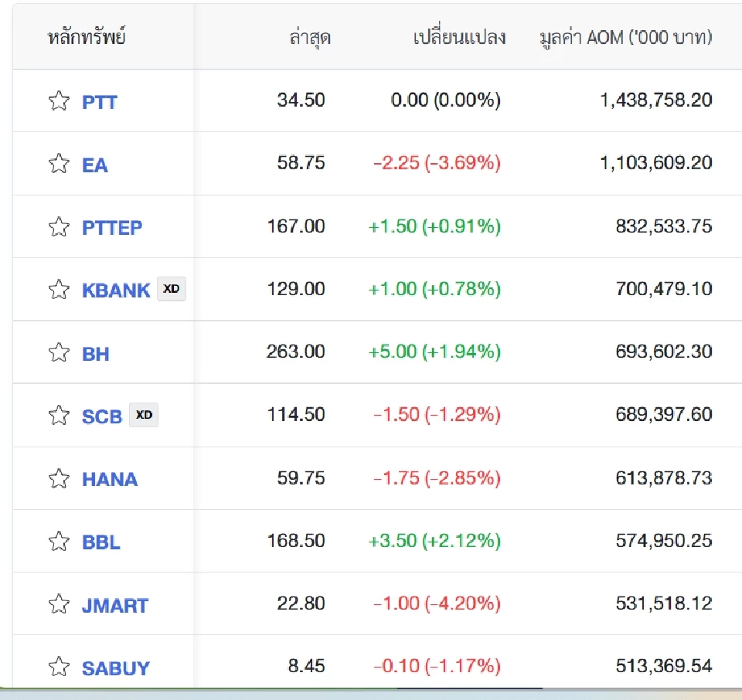This screenshot has height=700, width=742.
Task: Sort by the ล่าสุด column header
Action: [x=308, y=36]
